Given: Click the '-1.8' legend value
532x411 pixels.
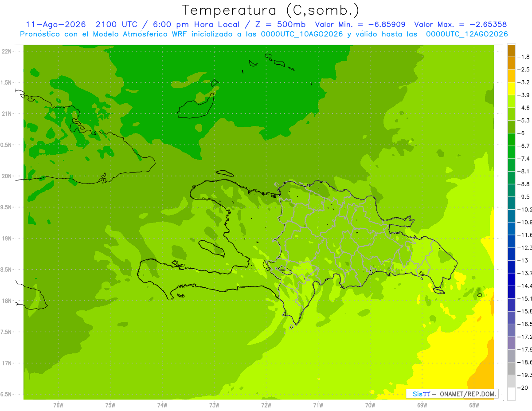Looking at the screenshot, I should (524, 57).
